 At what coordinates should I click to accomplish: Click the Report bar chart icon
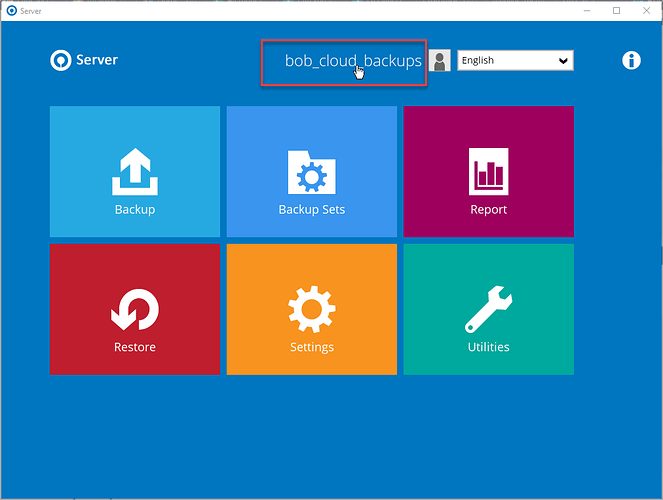(488, 170)
